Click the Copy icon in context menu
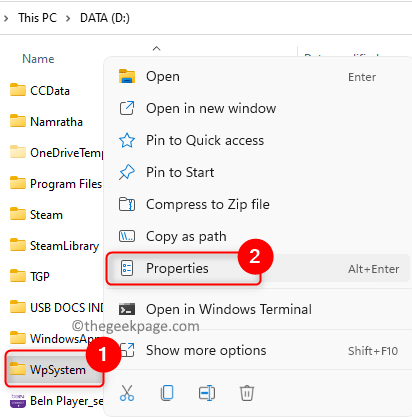This screenshot has height=417, width=412. [x=167, y=393]
